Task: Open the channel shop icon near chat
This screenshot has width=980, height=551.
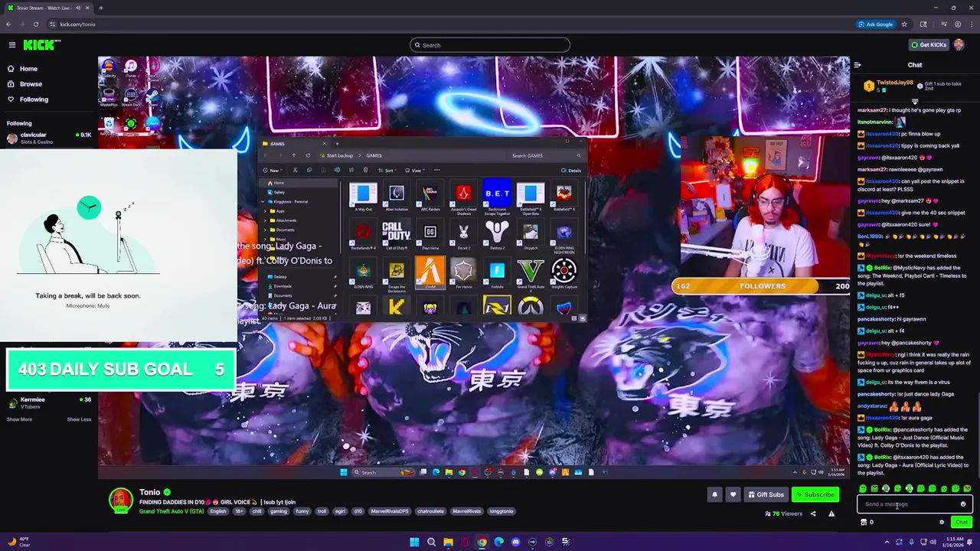Action: [x=864, y=522]
